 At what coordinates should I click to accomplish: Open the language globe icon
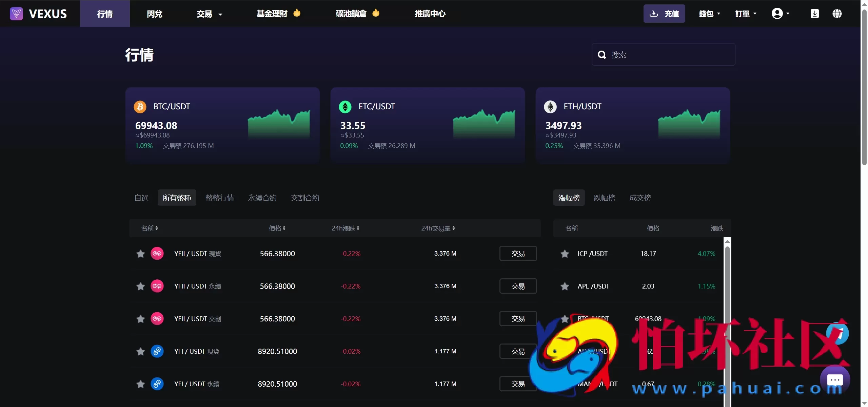coord(837,14)
